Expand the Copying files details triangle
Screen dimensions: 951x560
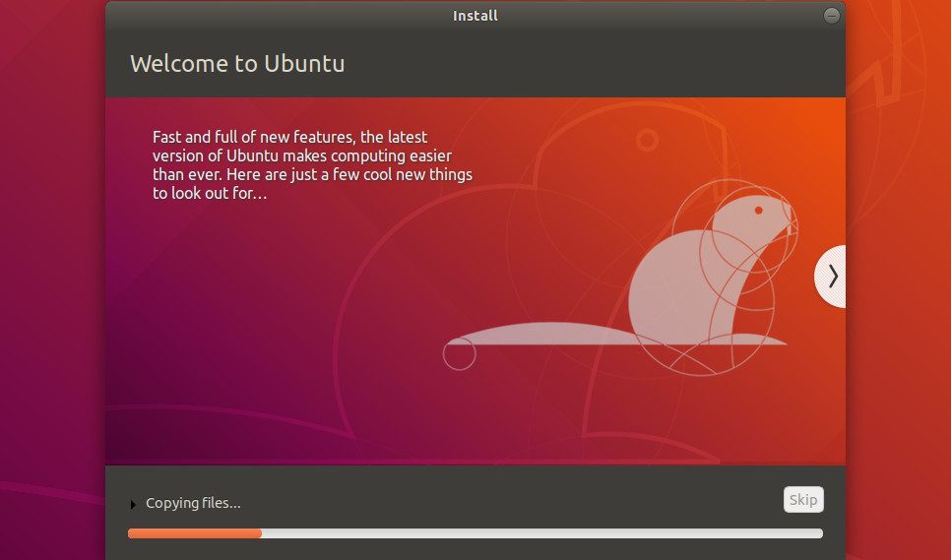133,504
